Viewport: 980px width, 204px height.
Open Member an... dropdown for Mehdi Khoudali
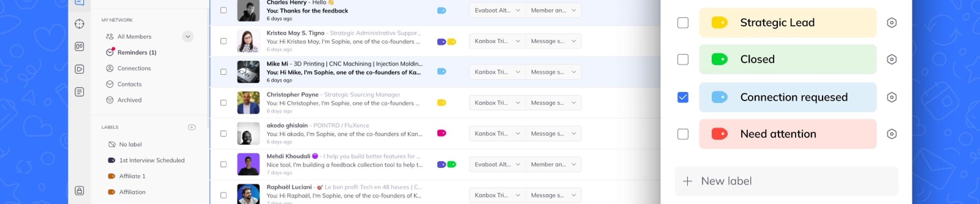pos(553,164)
